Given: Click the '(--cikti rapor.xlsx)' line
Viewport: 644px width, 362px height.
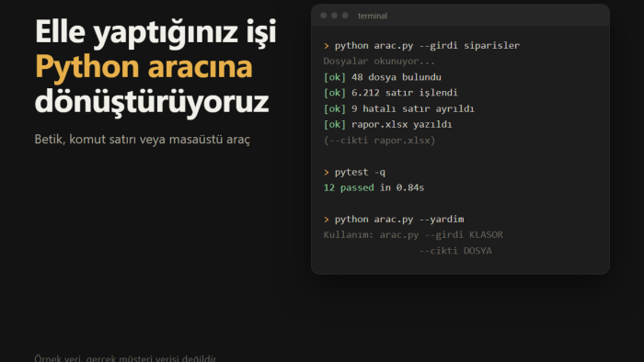Looking at the screenshot, I should point(379,141).
